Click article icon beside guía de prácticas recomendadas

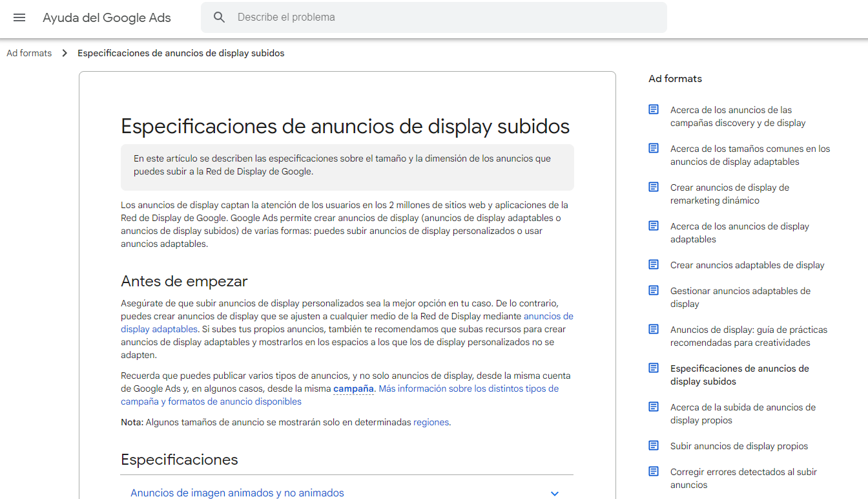pyautogui.click(x=654, y=329)
